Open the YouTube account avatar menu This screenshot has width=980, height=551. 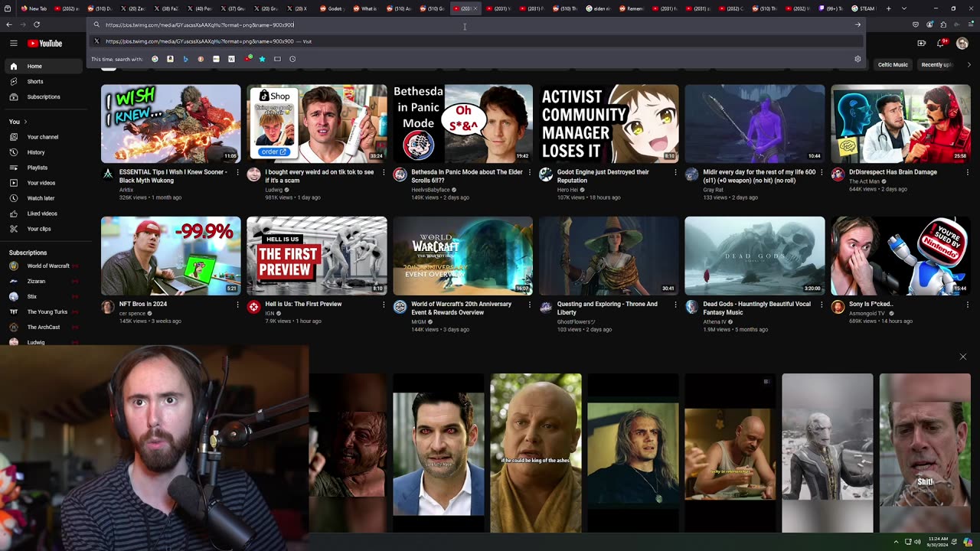[962, 43]
